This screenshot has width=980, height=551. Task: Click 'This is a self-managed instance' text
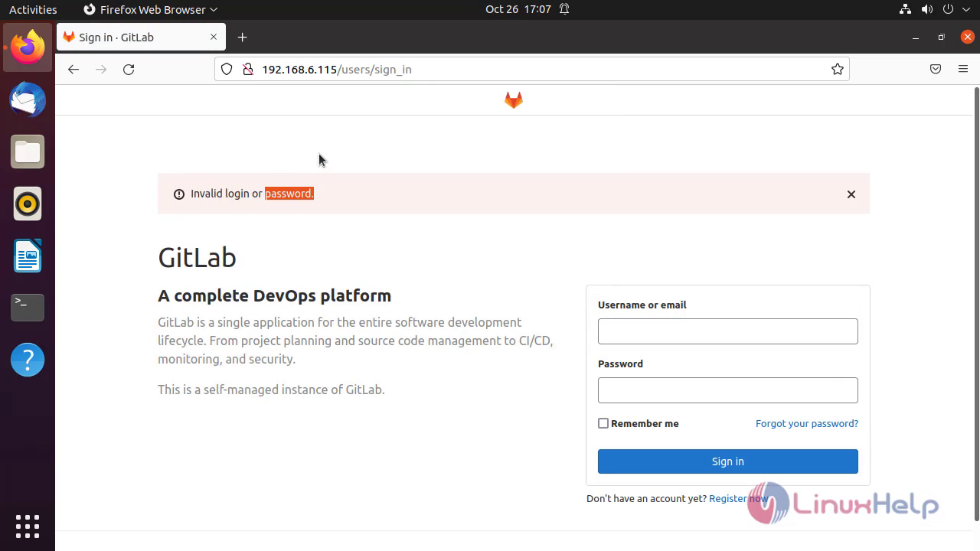point(271,390)
